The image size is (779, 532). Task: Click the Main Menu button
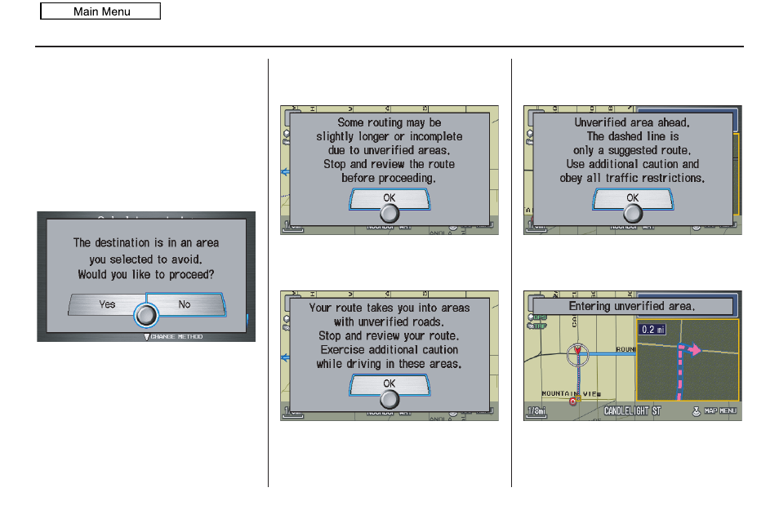100,11
